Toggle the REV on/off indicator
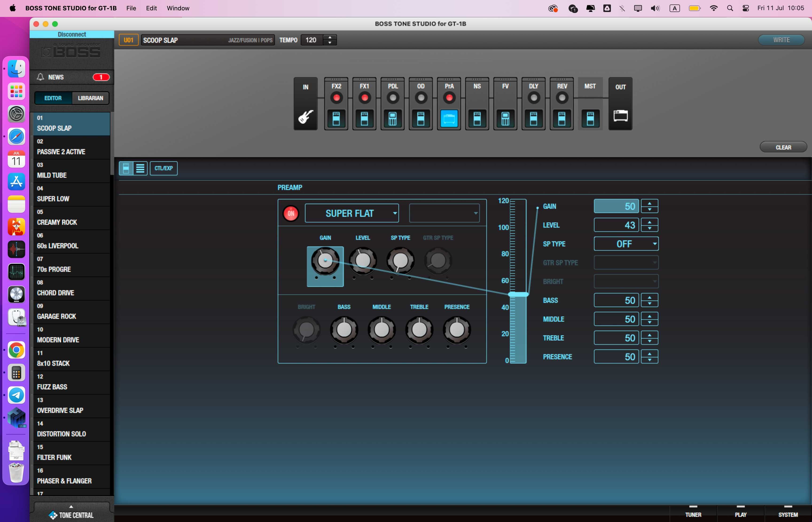This screenshot has height=522, width=812. click(562, 98)
